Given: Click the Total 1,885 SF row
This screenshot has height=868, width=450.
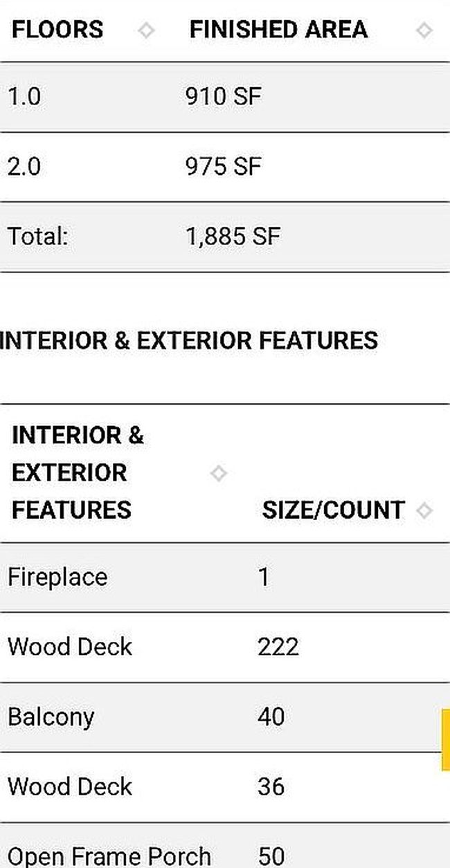Looking at the screenshot, I should point(225,237).
